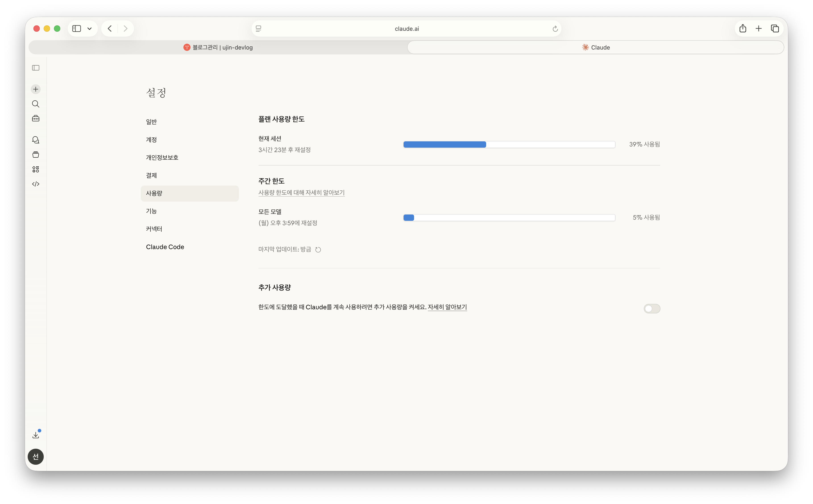Open the chats bubble icon in sidebar

coord(36,140)
